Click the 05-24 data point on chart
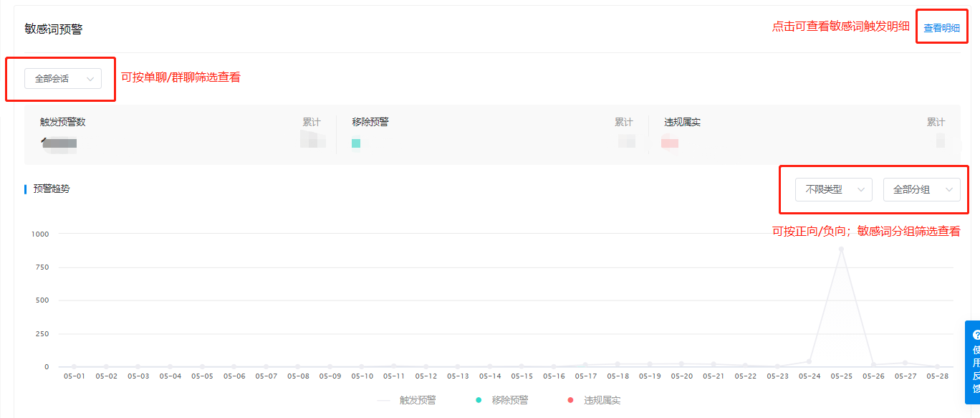This screenshot has height=418, width=980. 810,361
